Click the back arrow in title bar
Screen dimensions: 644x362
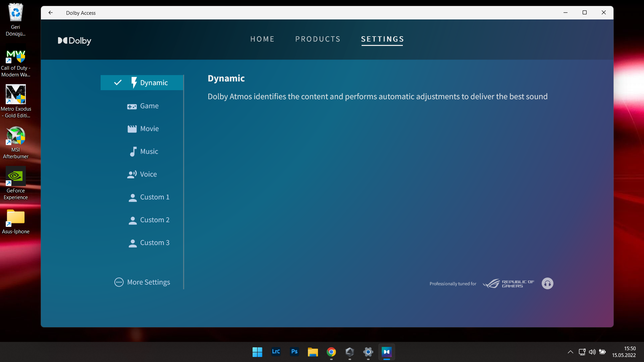point(51,13)
